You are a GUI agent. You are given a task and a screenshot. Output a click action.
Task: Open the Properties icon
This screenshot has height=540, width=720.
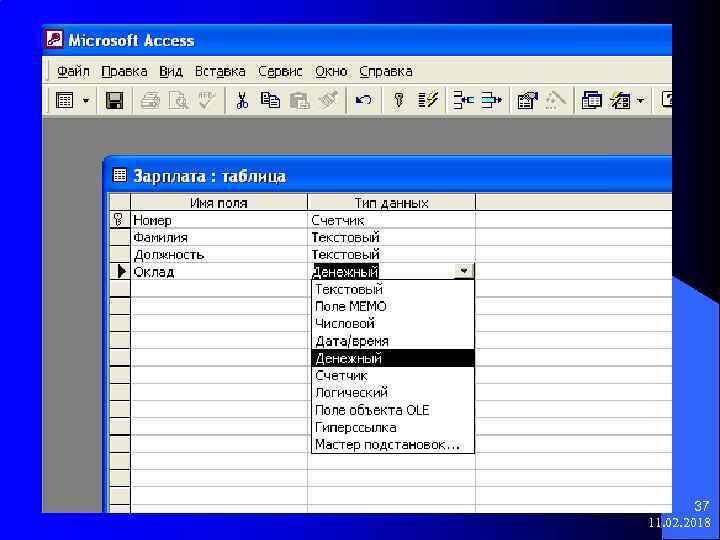pos(527,100)
